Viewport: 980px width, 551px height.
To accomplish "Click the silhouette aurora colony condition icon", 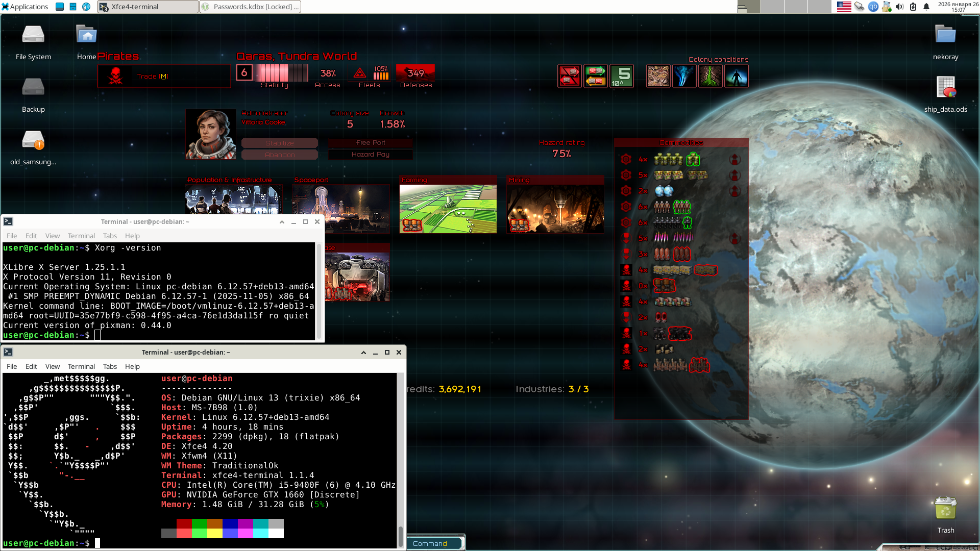I will coord(737,76).
